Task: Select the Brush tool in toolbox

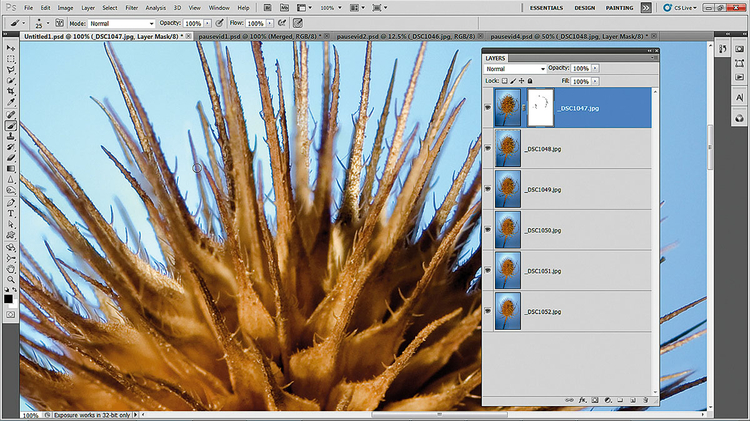Action: 11,126
